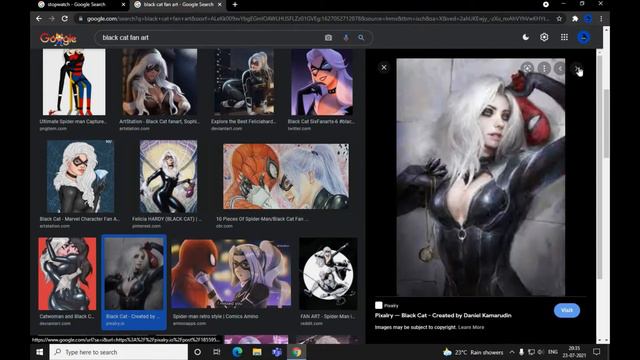Toggle dark theme moon icon
The height and width of the screenshot is (360, 640).
click(526, 37)
